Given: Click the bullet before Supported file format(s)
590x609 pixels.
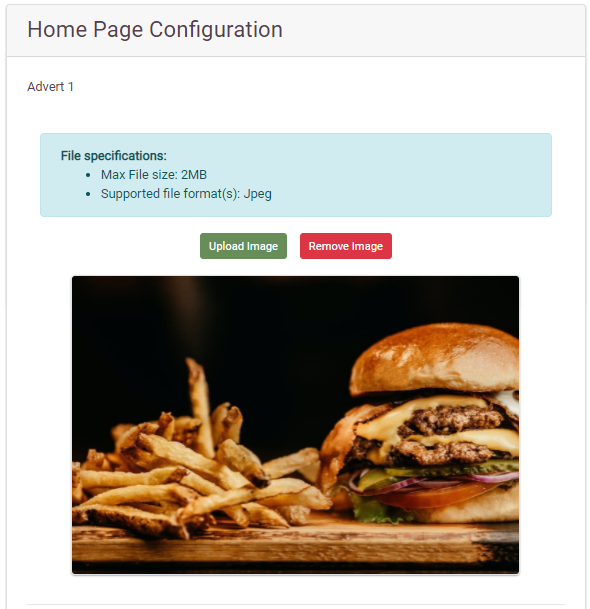Looking at the screenshot, I should (x=88, y=194).
